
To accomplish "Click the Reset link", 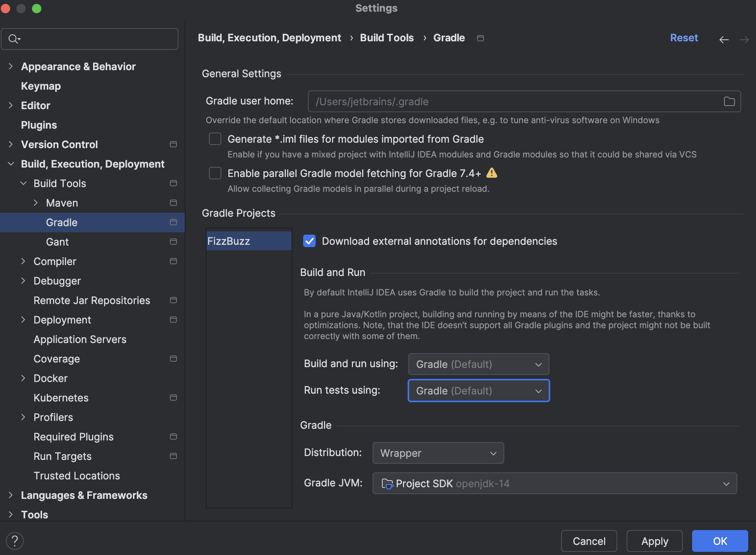I will (684, 37).
